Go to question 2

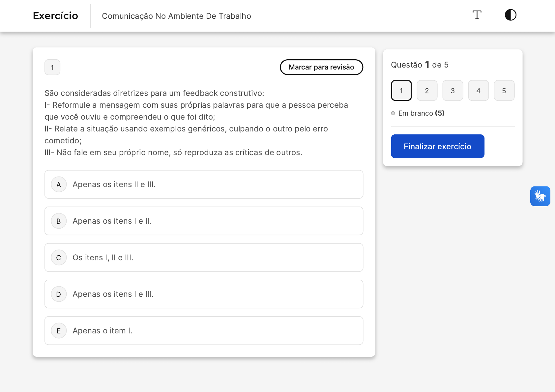[x=427, y=91]
